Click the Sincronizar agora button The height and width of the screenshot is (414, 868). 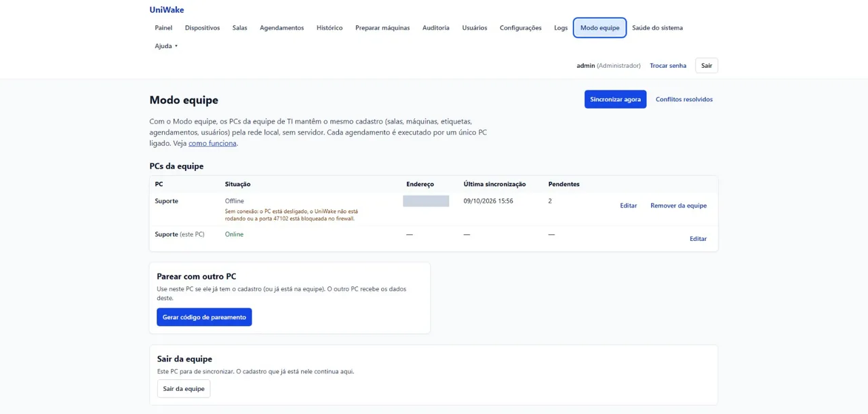(x=615, y=99)
